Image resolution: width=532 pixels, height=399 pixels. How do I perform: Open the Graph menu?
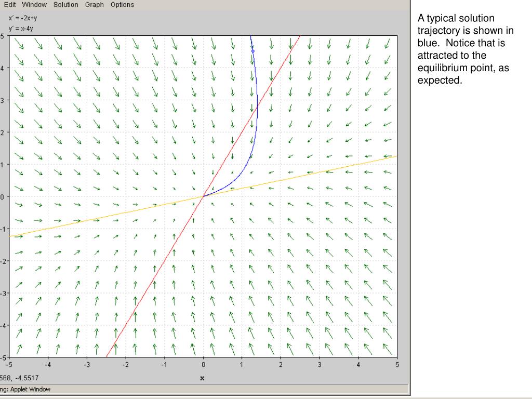click(95, 5)
